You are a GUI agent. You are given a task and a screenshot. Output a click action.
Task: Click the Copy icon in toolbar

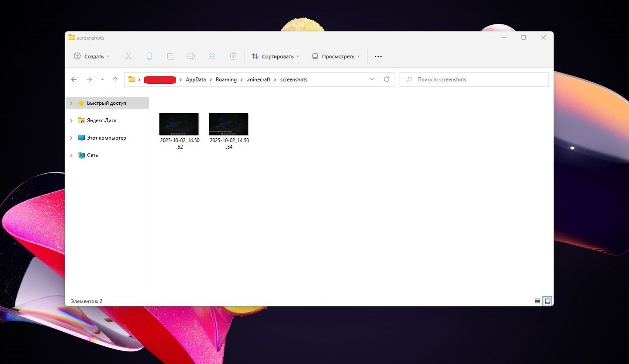[149, 56]
